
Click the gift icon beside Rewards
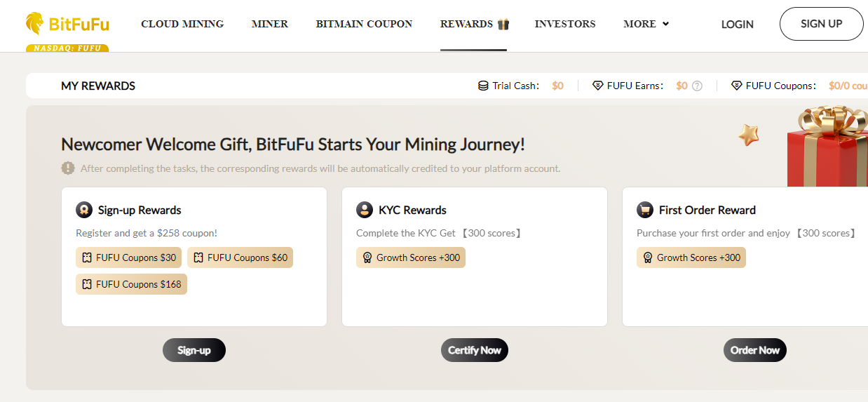[x=503, y=25]
